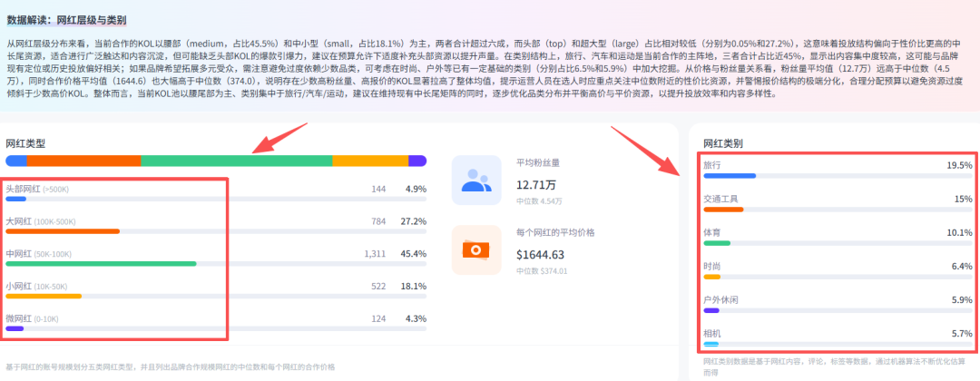The width and height of the screenshot is (980, 381).
Task: Click the 45.4% percentage
Action: (413, 254)
